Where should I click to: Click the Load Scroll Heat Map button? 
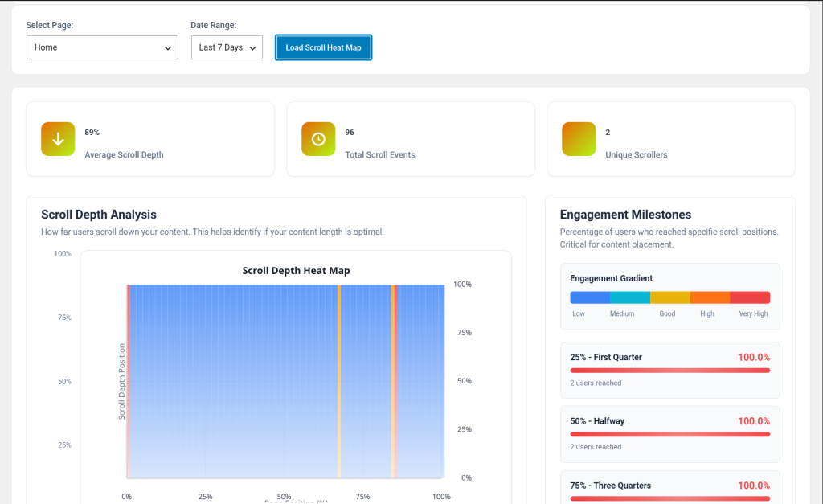323,47
